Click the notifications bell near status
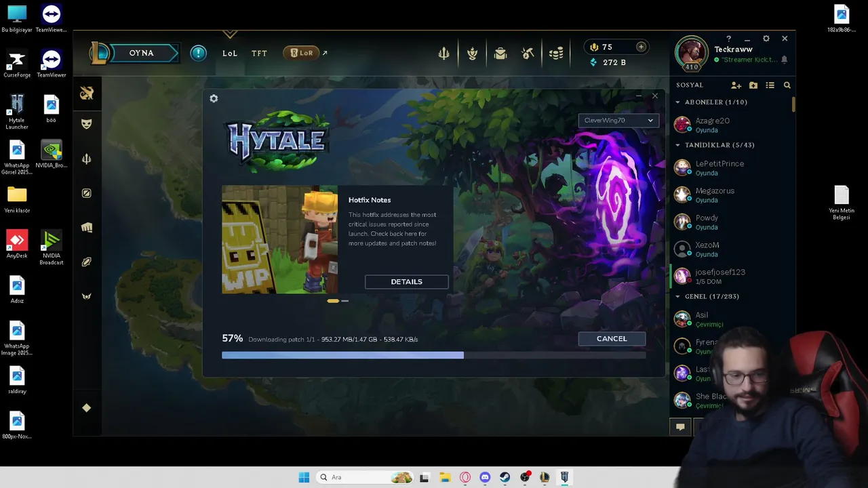This screenshot has height=488, width=868. pos(785,60)
